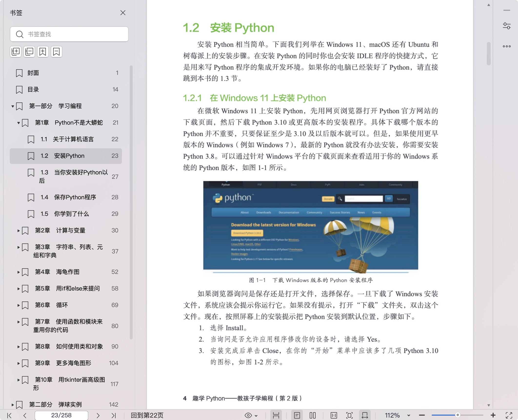
Task: Go to the first page
Action: (9, 415)
